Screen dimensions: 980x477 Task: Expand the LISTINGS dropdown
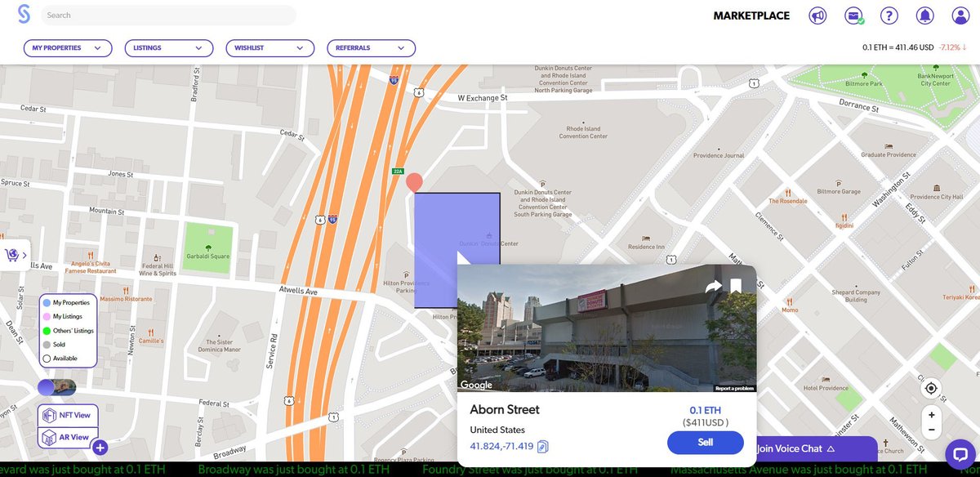pyautogui.click(x=168, y=48)
